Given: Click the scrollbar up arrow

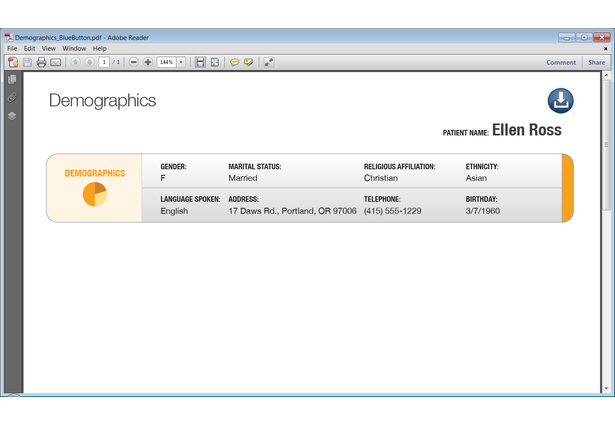Looking at the screenshot, I should click(x=606, y=75).
